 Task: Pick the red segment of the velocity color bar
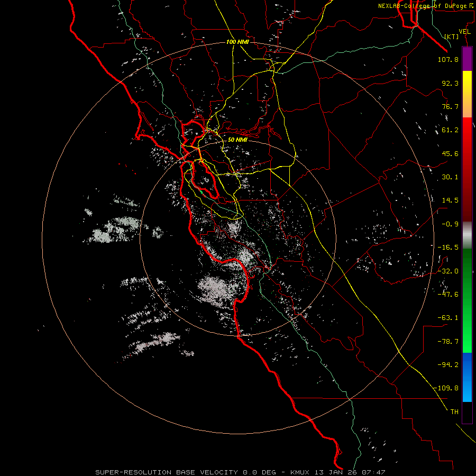pyautogui.click(x=467, y=169)
